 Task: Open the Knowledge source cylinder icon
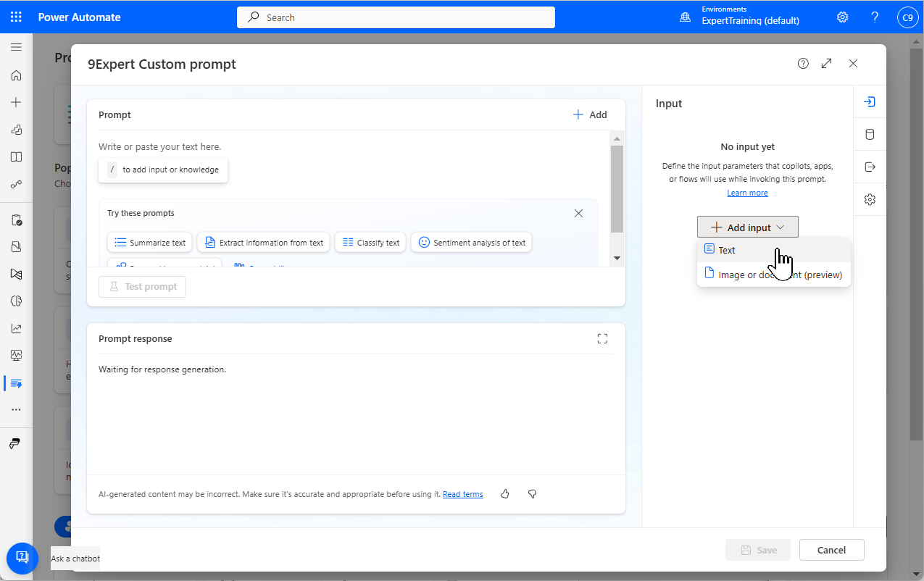pos(869,133)
